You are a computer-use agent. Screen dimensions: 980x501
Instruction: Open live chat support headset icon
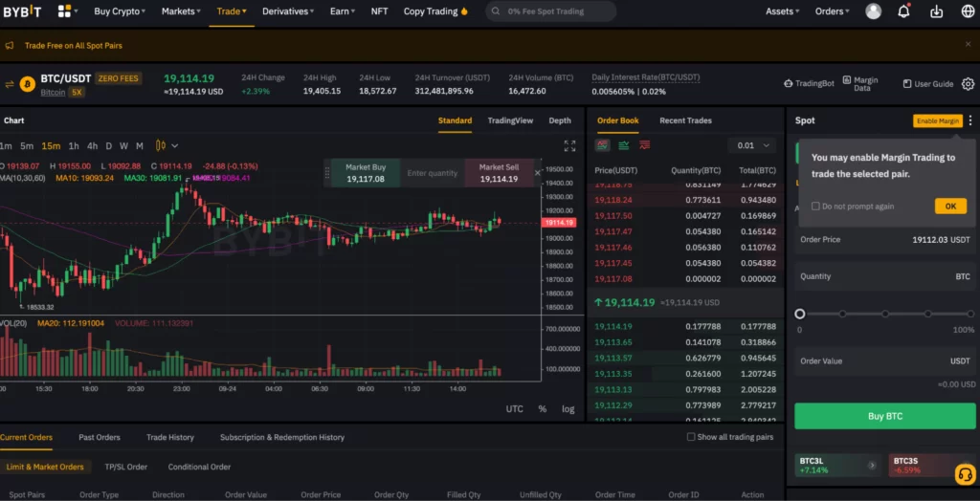tap(966, 474)
